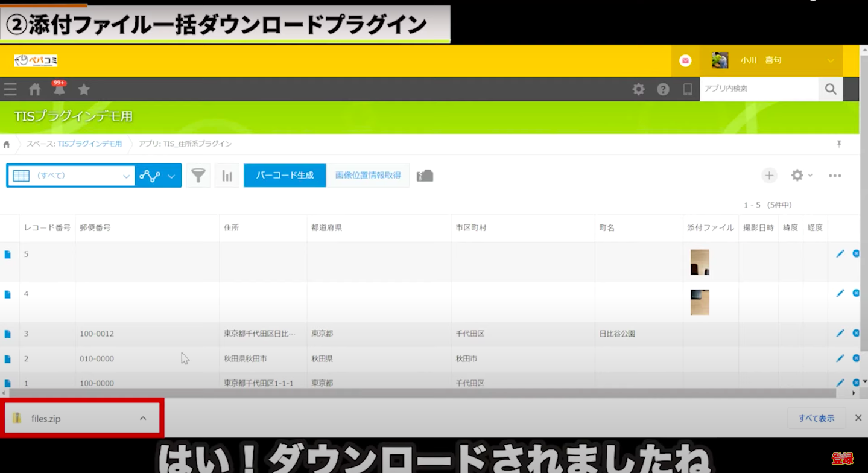This screenshot has width=868, height=473.
Task: Edit record 3 with the pencil icon
Action: (840, 332)
